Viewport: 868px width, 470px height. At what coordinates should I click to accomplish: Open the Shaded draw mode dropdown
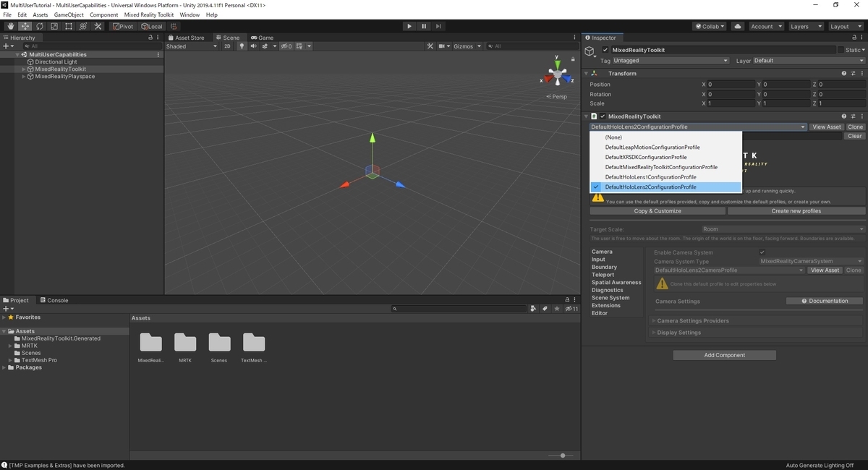192,46
